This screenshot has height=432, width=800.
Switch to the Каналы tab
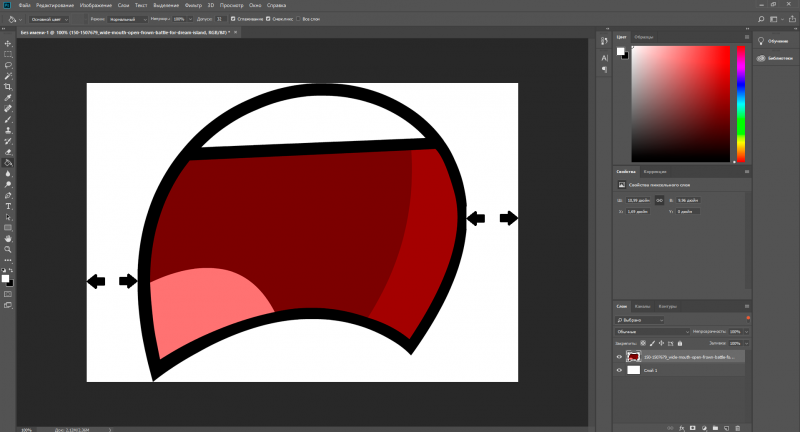click(643, 306)
